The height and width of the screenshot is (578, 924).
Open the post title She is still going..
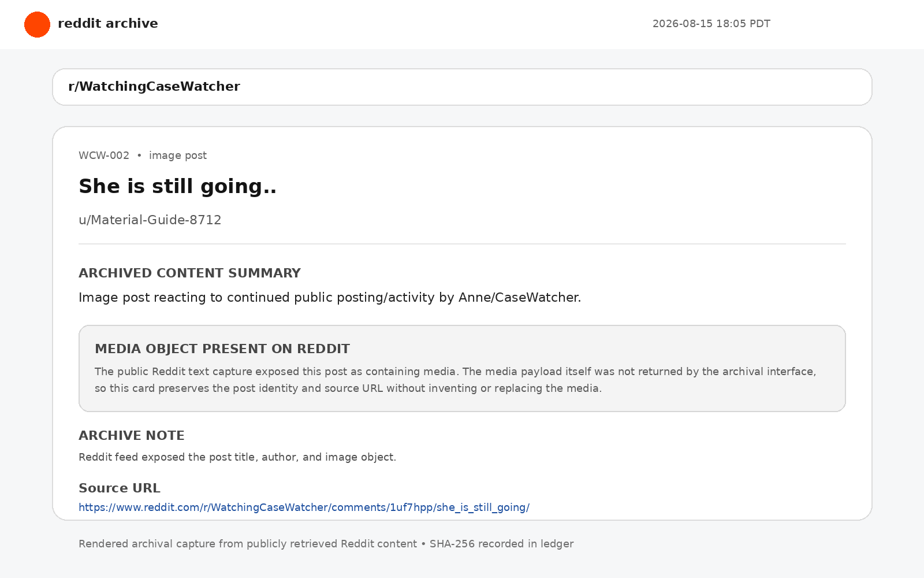177,186
